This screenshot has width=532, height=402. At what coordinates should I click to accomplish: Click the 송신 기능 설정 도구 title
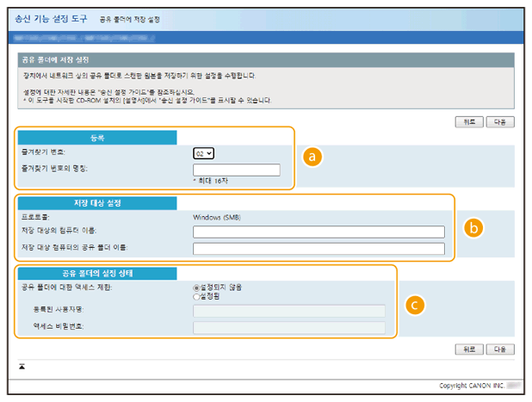click(x=51, y=18)
